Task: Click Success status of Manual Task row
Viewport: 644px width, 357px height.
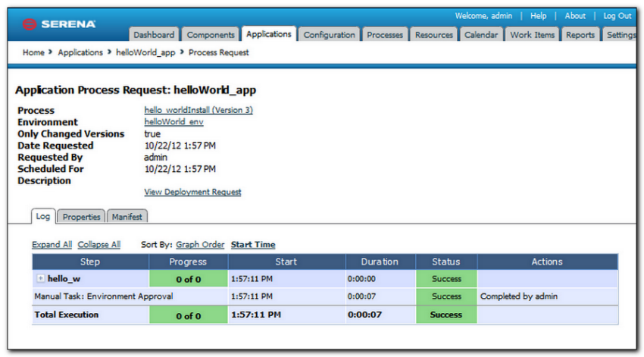Action: tap(446, 296)
